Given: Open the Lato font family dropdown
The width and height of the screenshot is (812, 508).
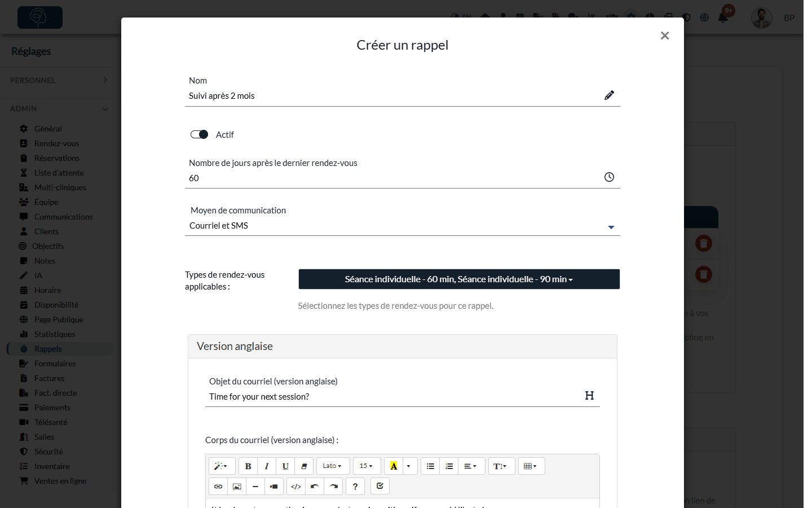Looking at the screenshot, I should 333,466.
